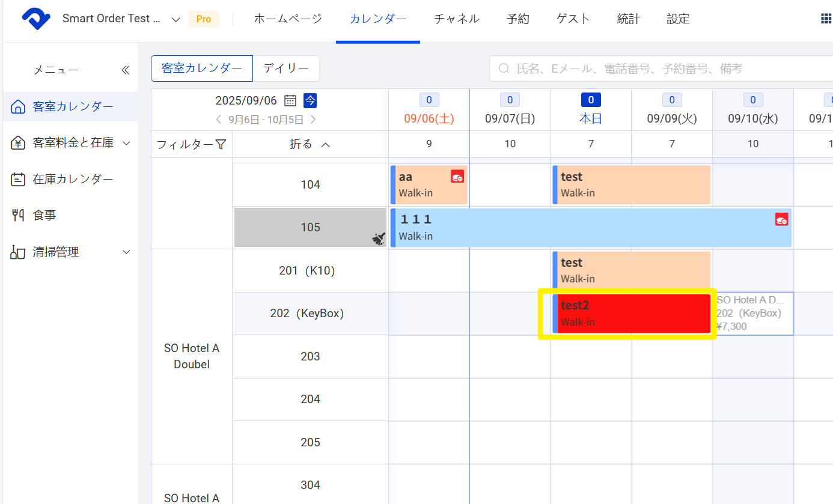The image size is (833, 504).
Task: Go to next date range arrow
Action: tap(313, 120)
